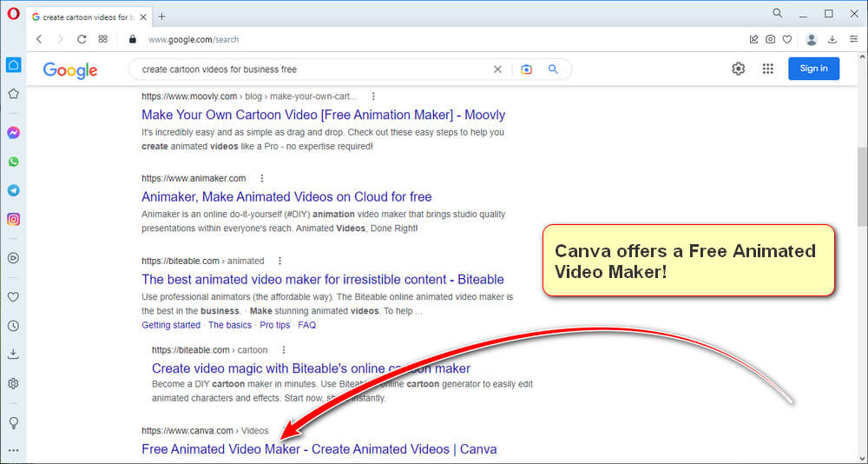Take a snapshot with the camera icon

click(770, 39)
